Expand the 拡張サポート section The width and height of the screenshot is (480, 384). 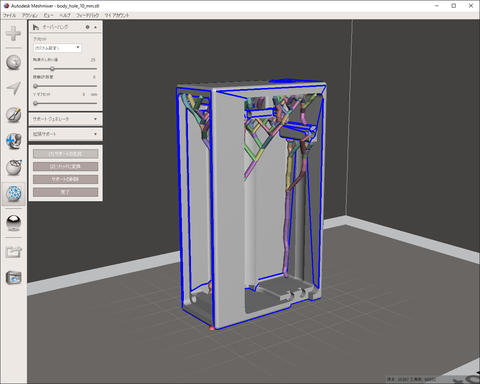click(66, 134)
